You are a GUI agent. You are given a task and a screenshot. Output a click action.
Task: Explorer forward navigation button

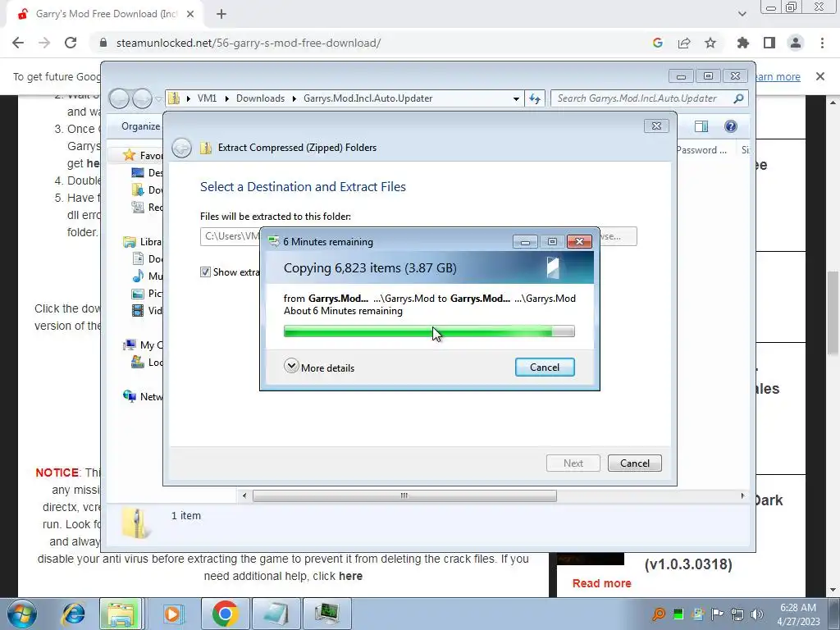[142, 98]
